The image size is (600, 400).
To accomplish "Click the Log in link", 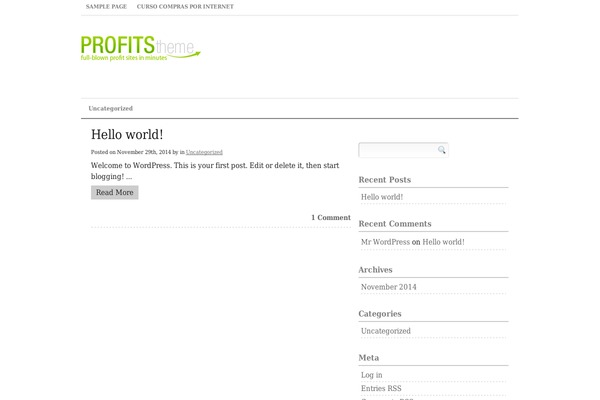I will click(x=372, y=375).
